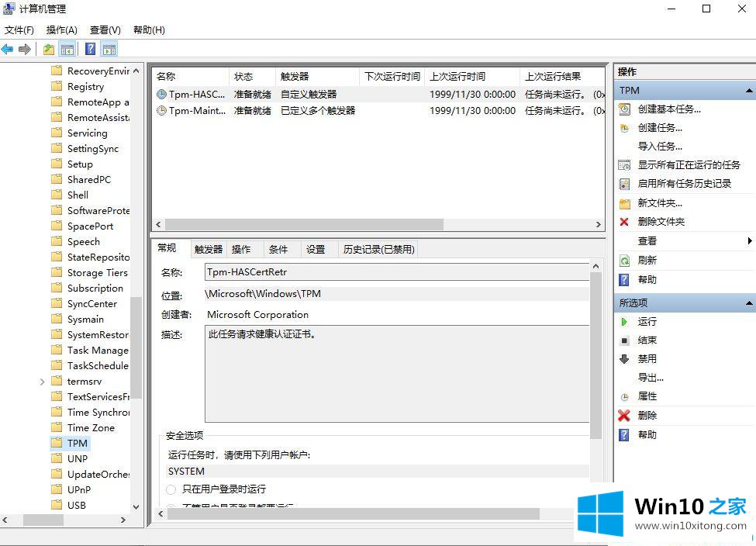
Task: Click the 描述 text box
Action: point(397,373)
